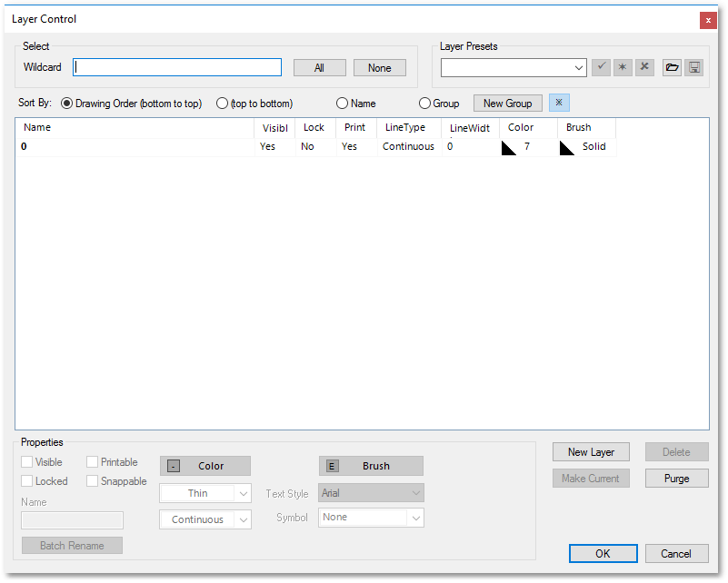Screen dimensions: 728x583
Task: Sort layers by Name radio button
Action: tap(343, 103)
